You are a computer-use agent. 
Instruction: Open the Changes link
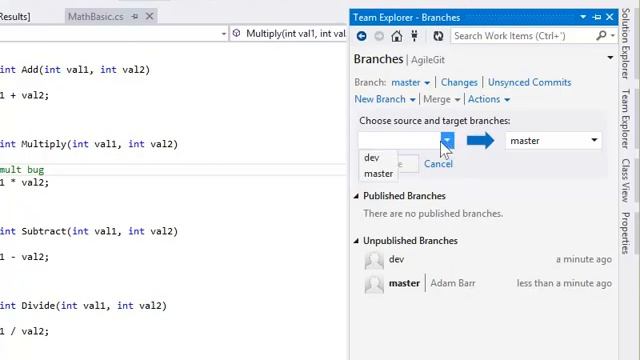pyautogui.click(x=459, y=82)
